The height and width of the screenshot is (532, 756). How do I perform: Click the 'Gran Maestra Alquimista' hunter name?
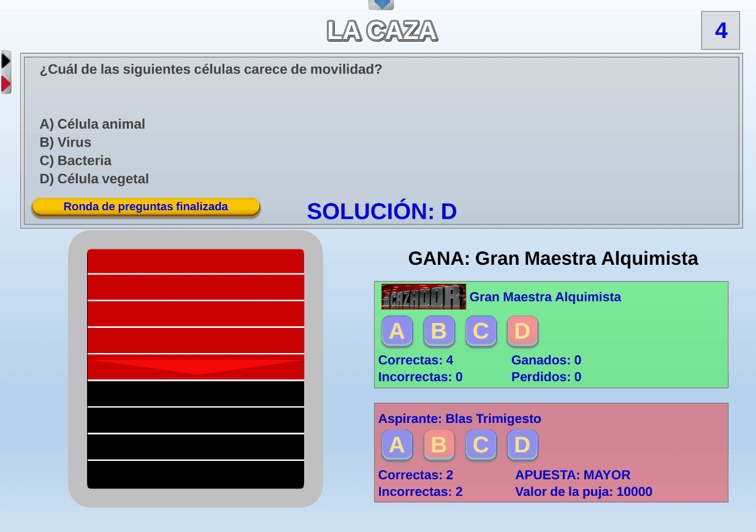[x=545, y=297]
